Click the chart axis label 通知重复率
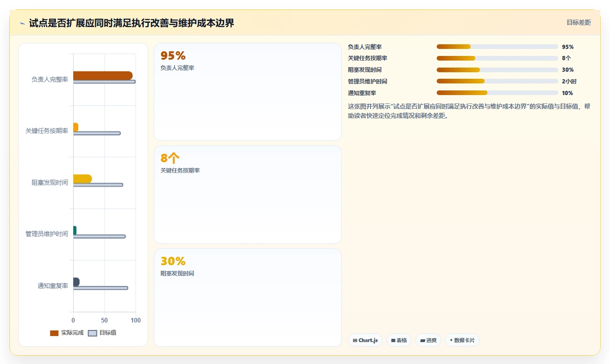610x364 pixels. (x=53, y=286)
